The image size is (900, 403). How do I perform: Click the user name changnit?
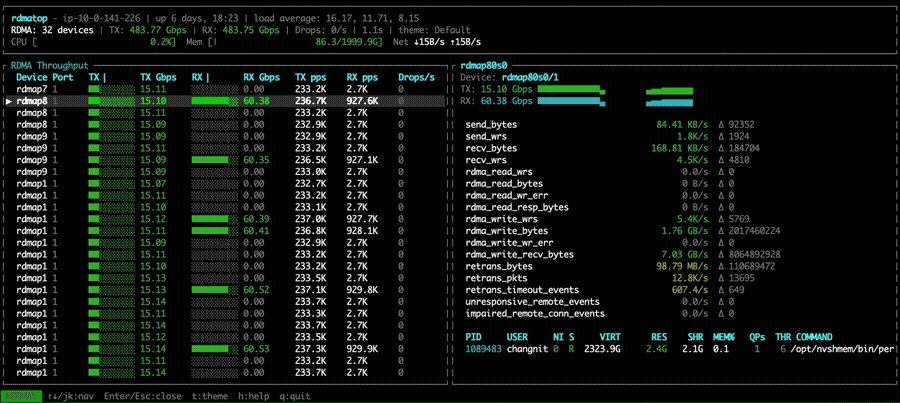pyautogui.click(x=527, y=349)
